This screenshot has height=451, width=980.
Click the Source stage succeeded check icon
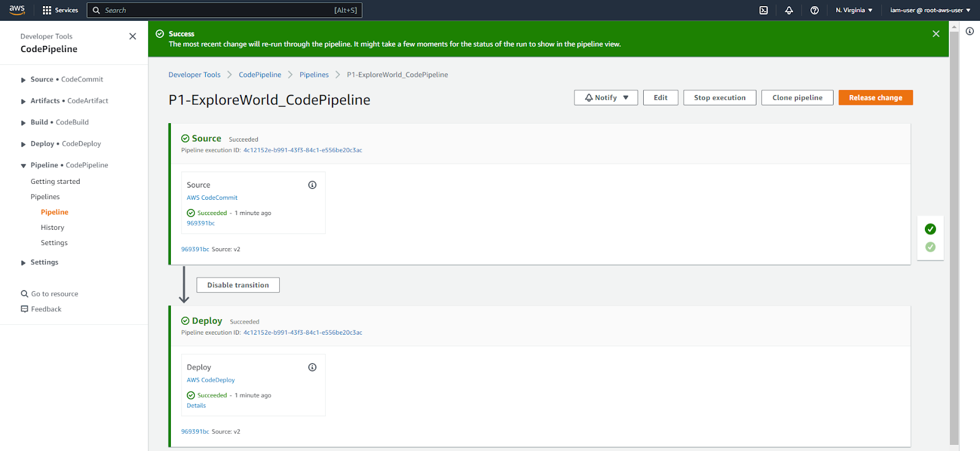(185, 138)
